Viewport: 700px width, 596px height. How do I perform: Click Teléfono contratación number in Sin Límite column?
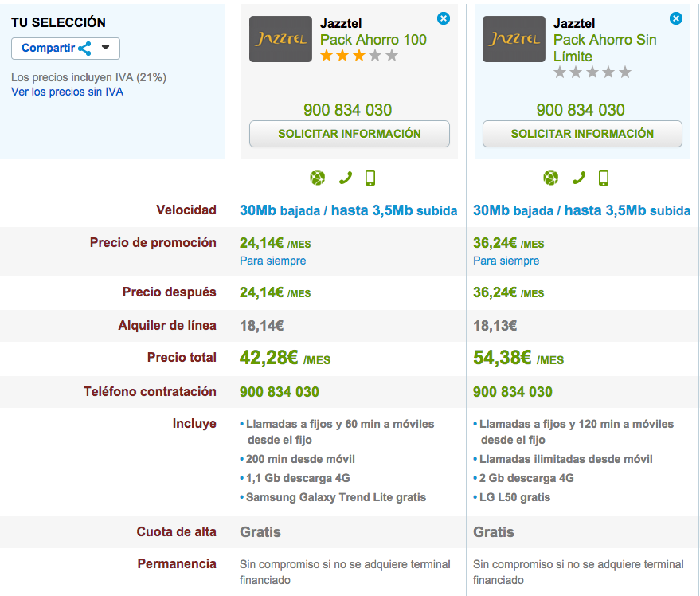[513, 392]
